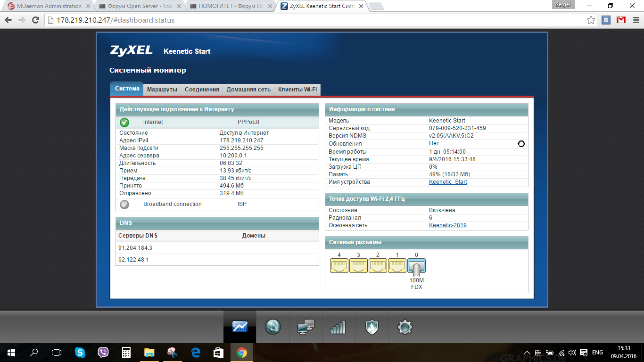This screenshot has height=362, width=644.
Task: Reload the page with browser refresh button
Action: pyautogui.click(x=35, y=20)
